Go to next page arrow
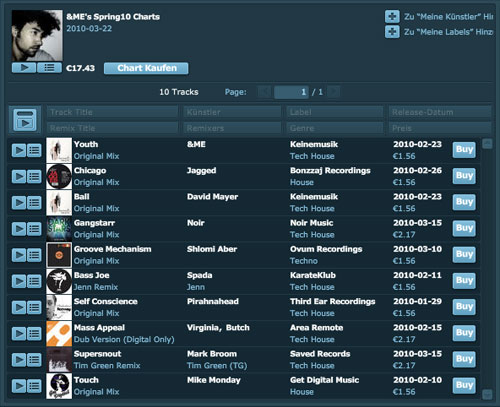 (334, 92)
